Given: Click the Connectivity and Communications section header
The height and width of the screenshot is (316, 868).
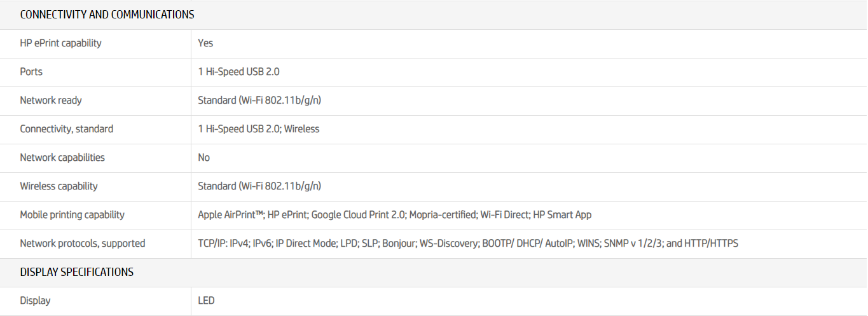Looking at the screenshot, I should pyautogui.click(x=107, y=15).
